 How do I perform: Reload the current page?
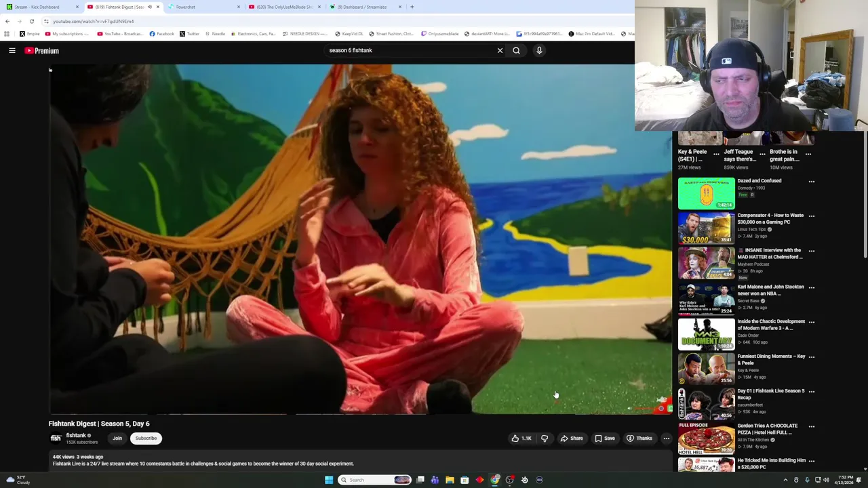click(x=31, y=21)
